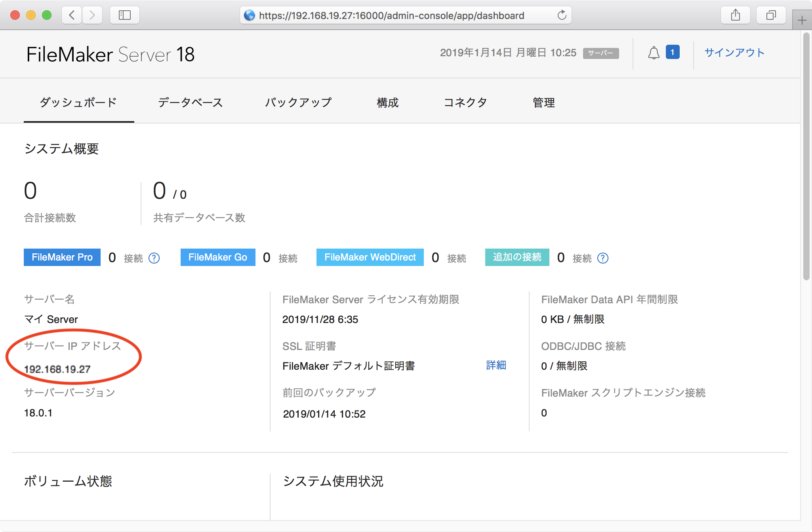Go back with Safari's back arrow
This screenshot has height=532, width=812.
tap(72, 15)
